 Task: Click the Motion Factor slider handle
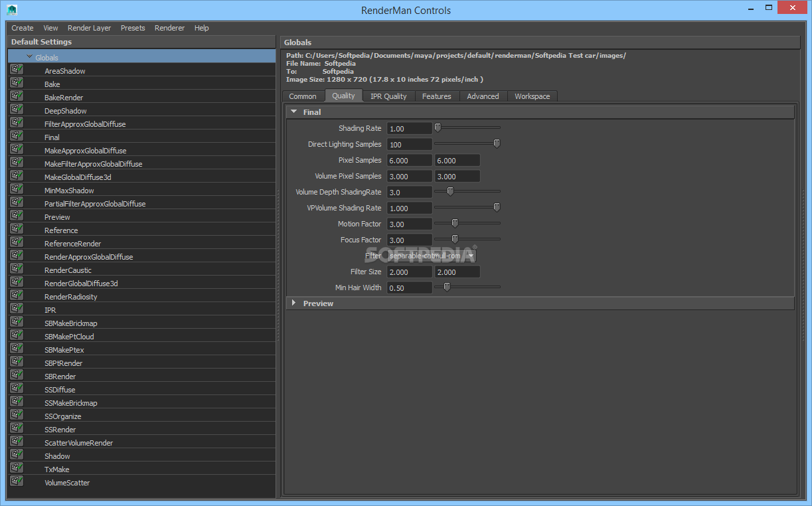click(x=455, y=223)
